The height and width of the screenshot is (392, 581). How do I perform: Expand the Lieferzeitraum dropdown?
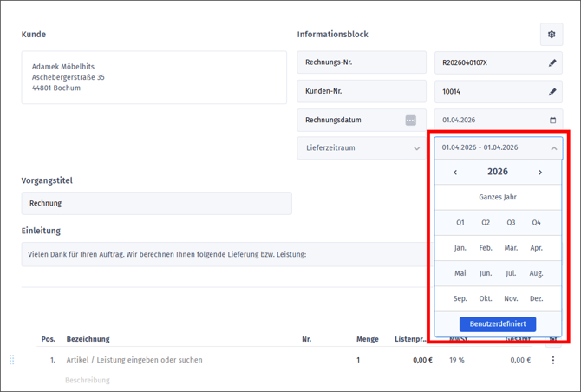(x=416, y=148)
